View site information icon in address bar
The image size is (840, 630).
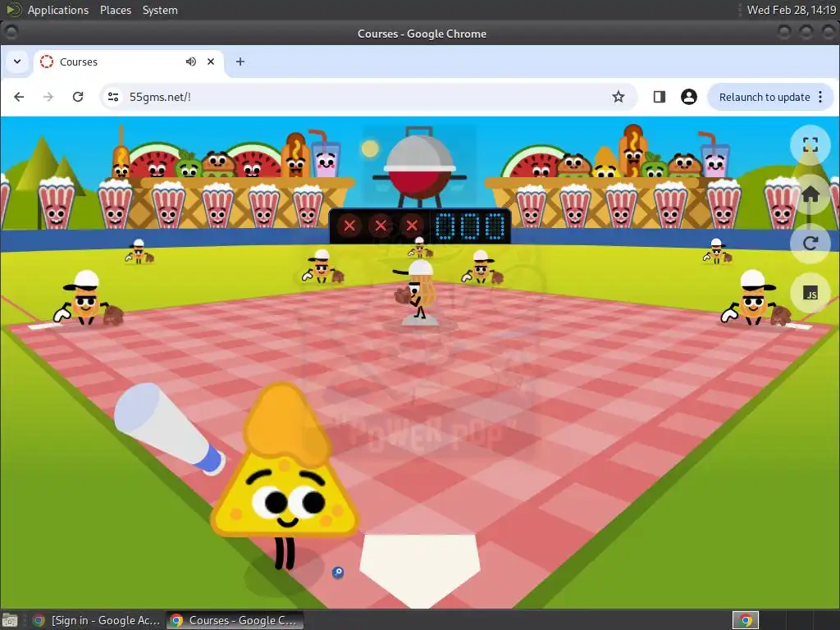[113, 97]
